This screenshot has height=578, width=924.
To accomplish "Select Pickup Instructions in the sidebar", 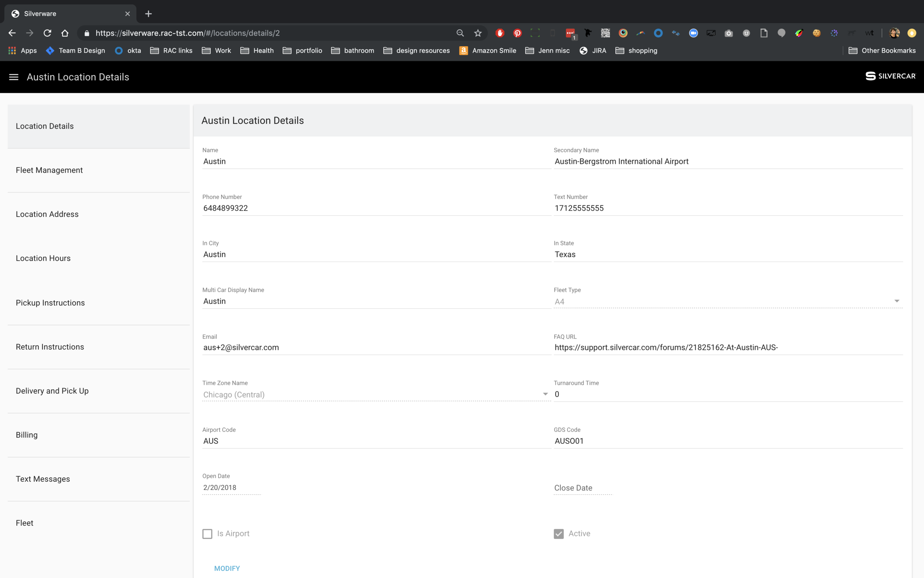I will click(x=99, y=303).
